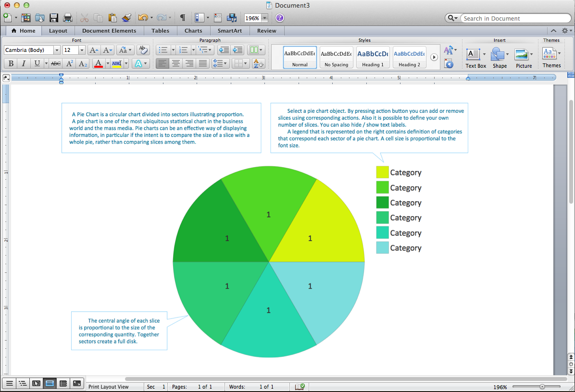The height and width of the screenshot is (392, 575).
Task: Enable strikethrough formatting
Action: 55,63
